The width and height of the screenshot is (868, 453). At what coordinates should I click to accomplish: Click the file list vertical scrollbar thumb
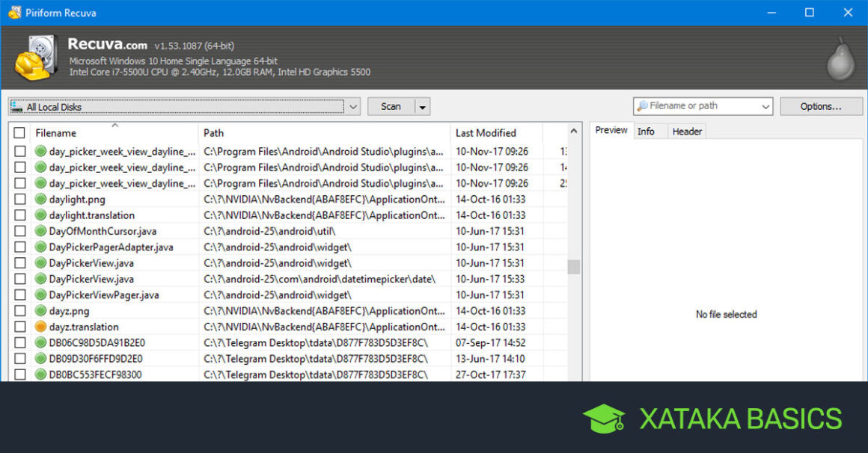(573, 267)
